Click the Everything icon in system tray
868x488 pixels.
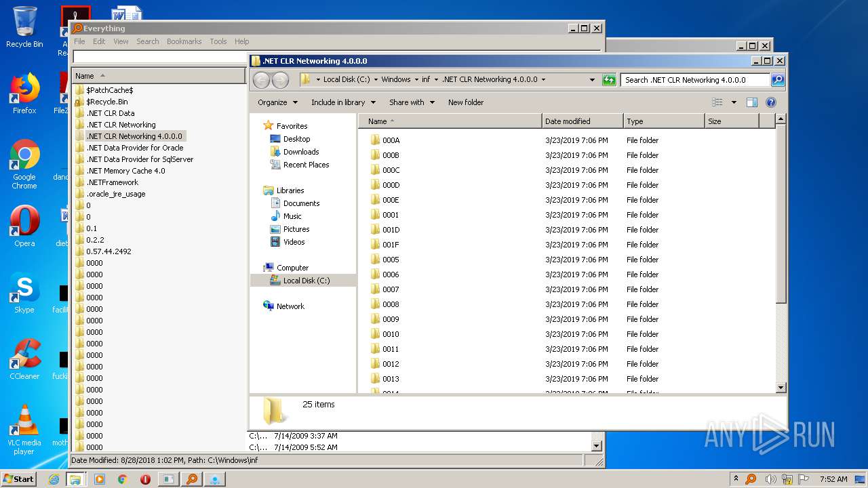tap(751, 479)
